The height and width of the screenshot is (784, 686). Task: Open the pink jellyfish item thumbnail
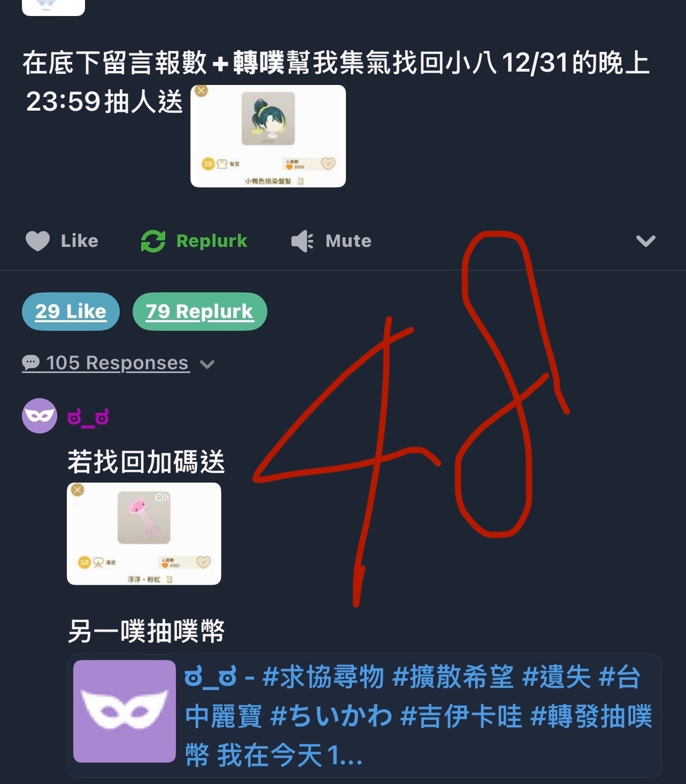pos(144,534)
